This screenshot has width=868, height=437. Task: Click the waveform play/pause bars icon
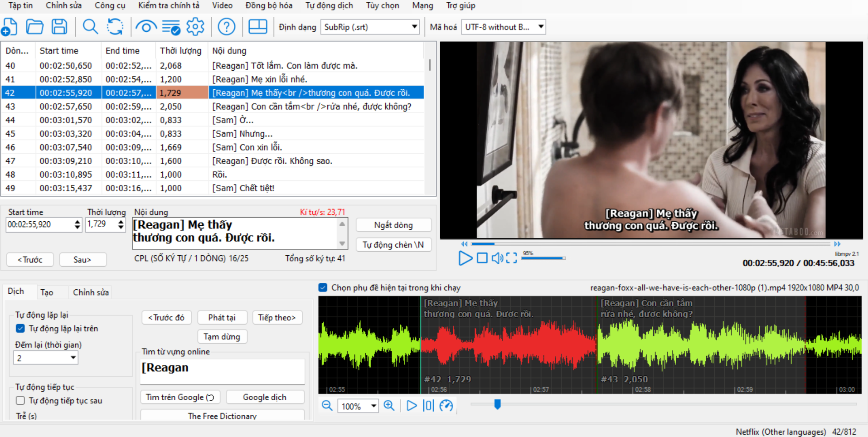(428, 405)
